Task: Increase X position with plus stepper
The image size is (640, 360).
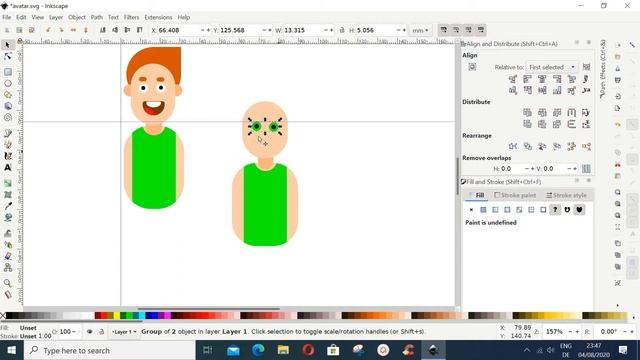Action: [x=208, y=30]
